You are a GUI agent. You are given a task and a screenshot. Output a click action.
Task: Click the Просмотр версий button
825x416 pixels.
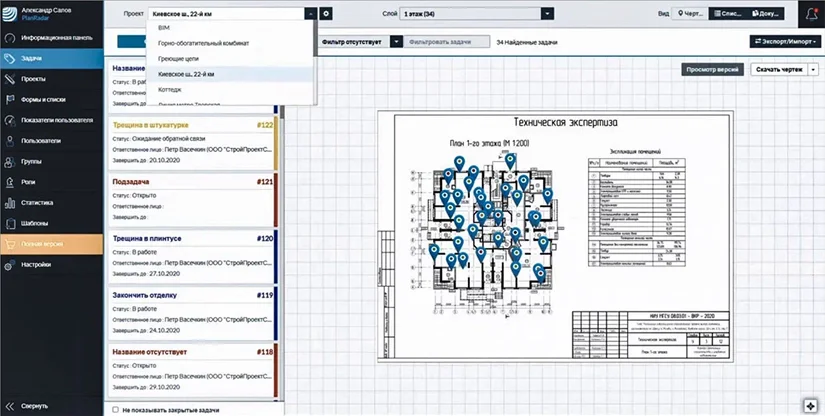(x=714, y=70)
